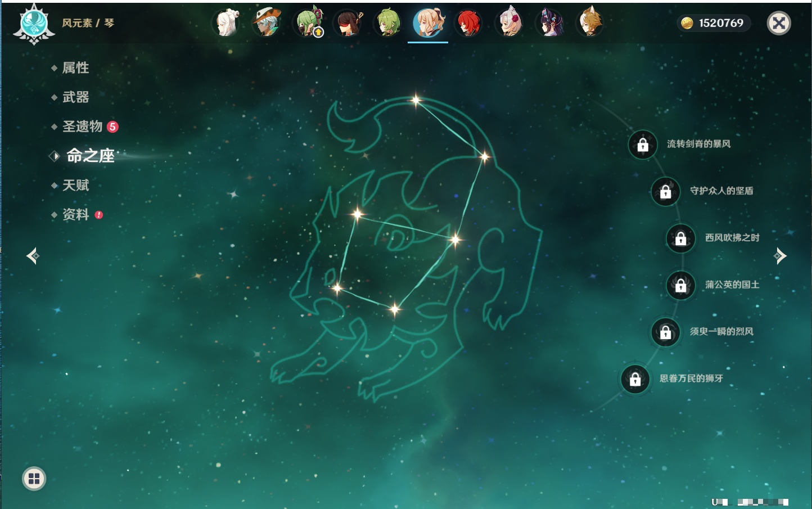Click the 蒲公英的国土 constellation label
Screen dimensions: 812x509
tap(732, 285)
